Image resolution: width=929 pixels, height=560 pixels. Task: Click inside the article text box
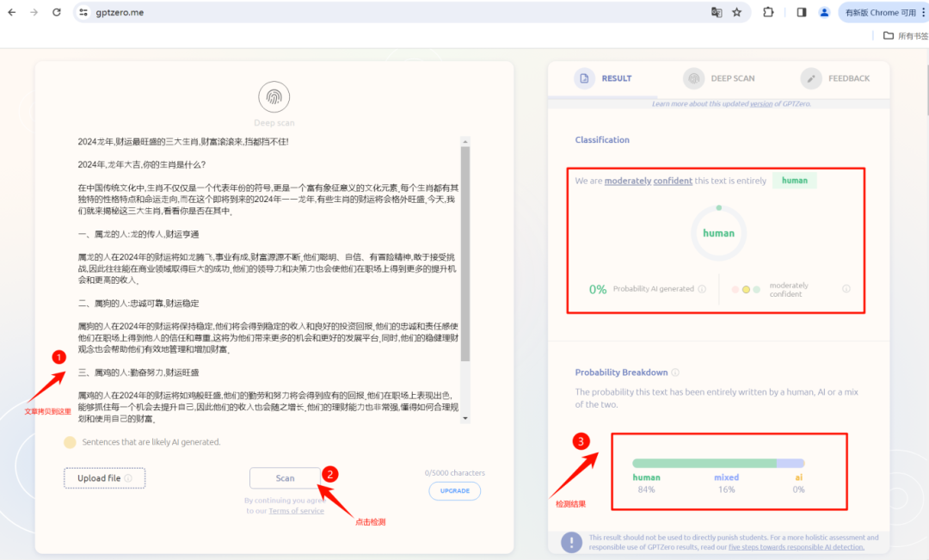268,280
